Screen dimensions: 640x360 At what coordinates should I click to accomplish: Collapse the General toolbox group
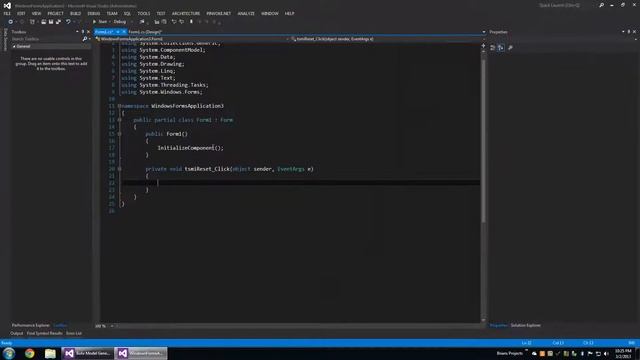[14, 47]
